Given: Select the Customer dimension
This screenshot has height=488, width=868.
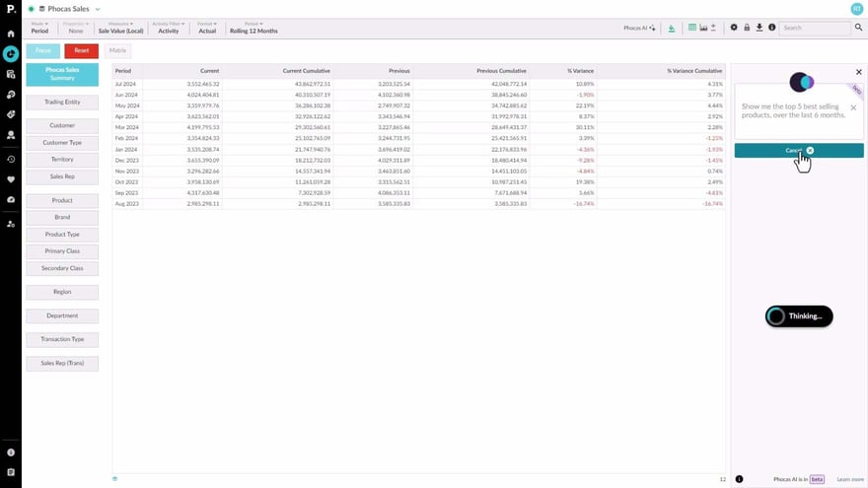Looking at the screenshot, I should point(62,126).
